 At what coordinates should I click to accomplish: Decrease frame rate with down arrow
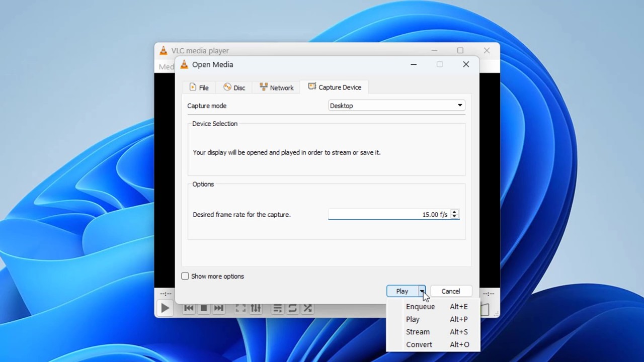(454, 217)
